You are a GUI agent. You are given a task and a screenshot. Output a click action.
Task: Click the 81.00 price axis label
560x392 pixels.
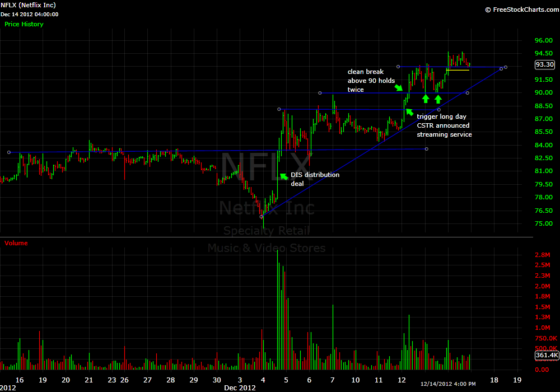pyautogui.click(x=543, y=171)
